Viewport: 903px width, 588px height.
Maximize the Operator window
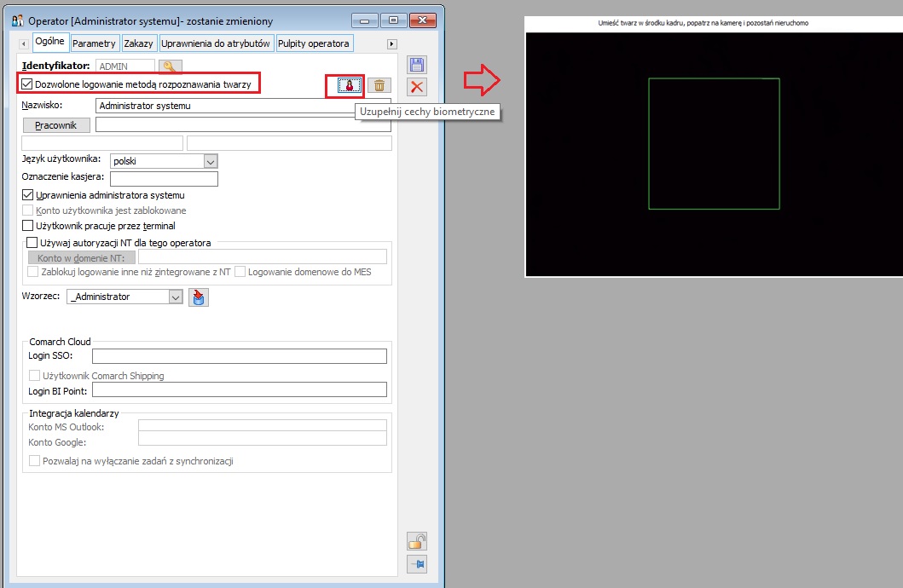pos(393,20)
